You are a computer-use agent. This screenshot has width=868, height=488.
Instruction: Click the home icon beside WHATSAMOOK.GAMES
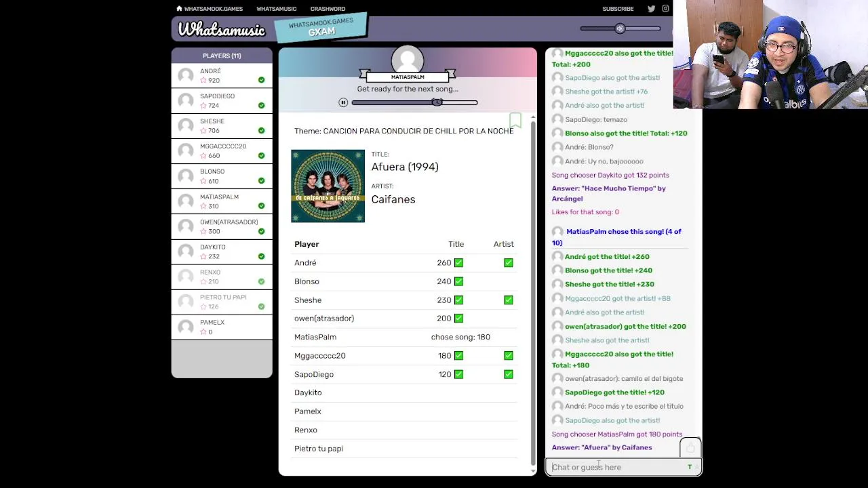[x=179, y=9]
